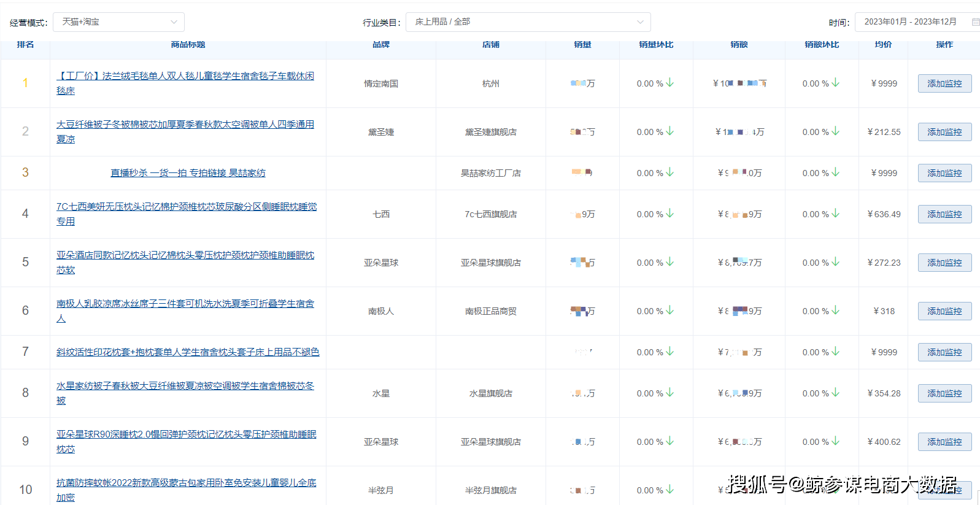Open the 水星家纺被子春秋被 product link
Screen dimensions: 980x505
[x=185, y=393]
